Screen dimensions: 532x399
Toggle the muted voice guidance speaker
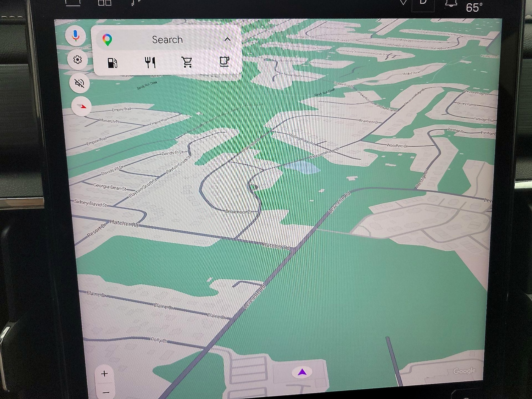[x=79, y=83]
